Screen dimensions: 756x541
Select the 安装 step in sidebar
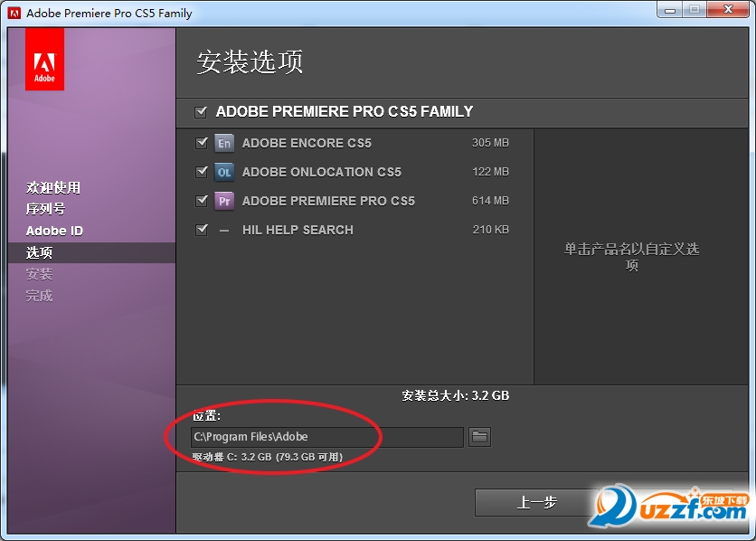tap(39, 274)
